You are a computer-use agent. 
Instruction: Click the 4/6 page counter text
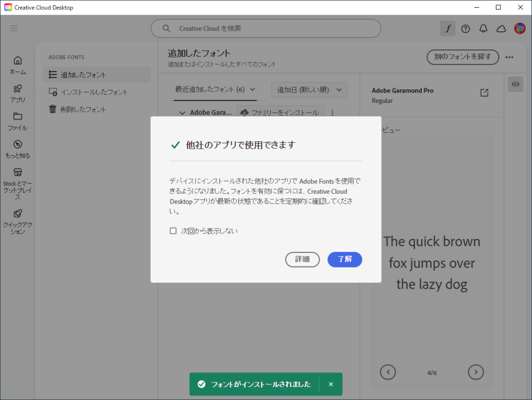[x=432, y=372]
